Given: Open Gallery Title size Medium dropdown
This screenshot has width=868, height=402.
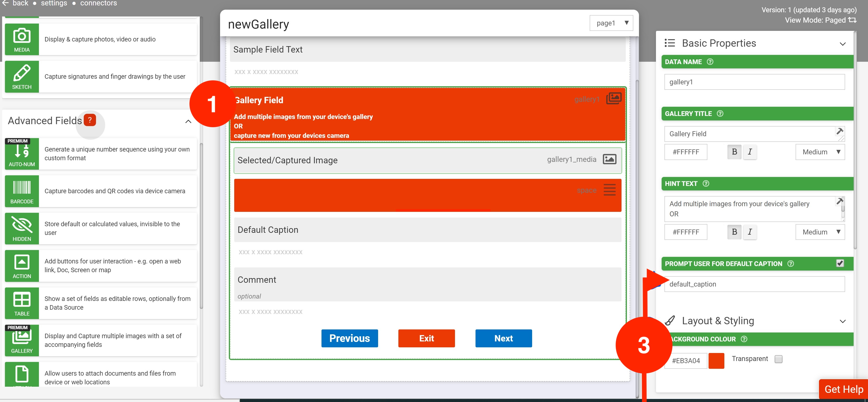Looking at the screenshot, I should [x=820, y=152].
